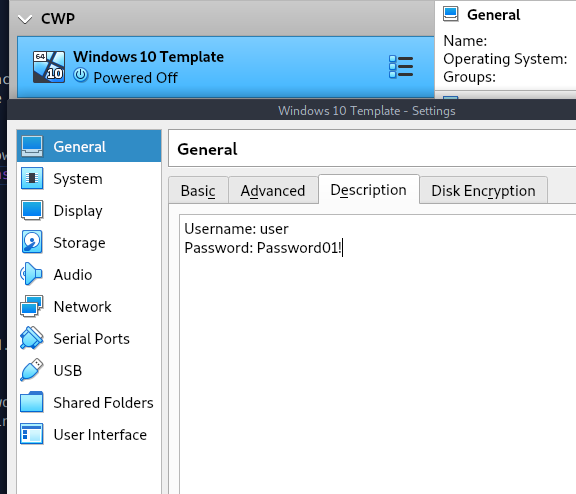576x494 pixels.
Task: Select the Description tab
Action: click(368, 190)
